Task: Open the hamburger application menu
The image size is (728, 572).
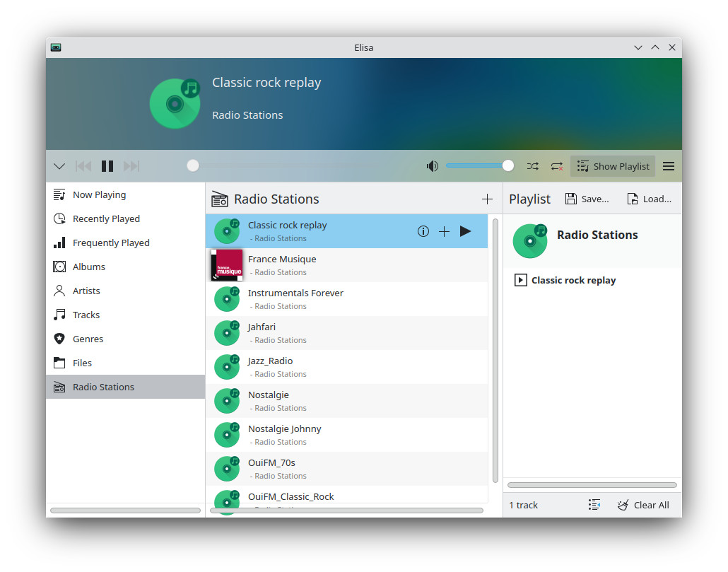Action: point(669,166)
